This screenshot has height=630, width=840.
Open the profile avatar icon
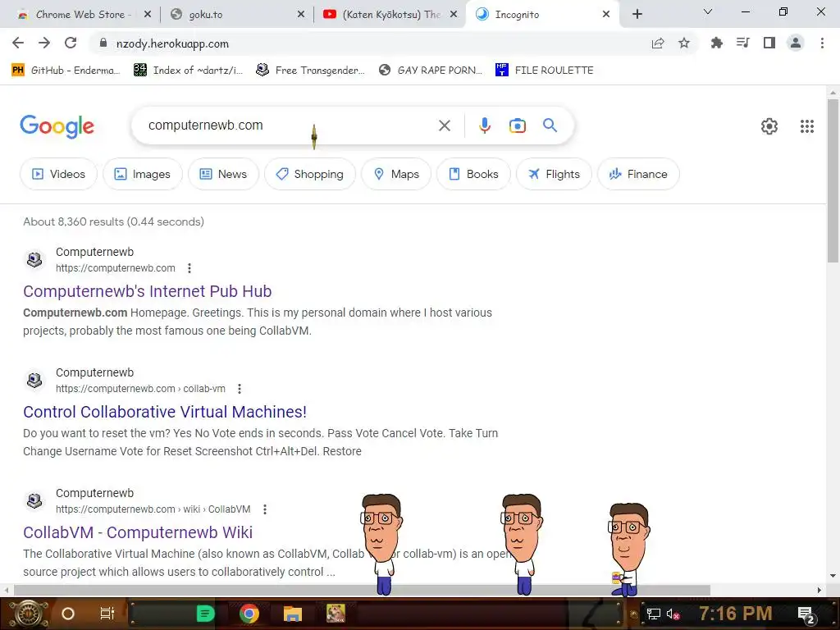click(x=796, y=43)
